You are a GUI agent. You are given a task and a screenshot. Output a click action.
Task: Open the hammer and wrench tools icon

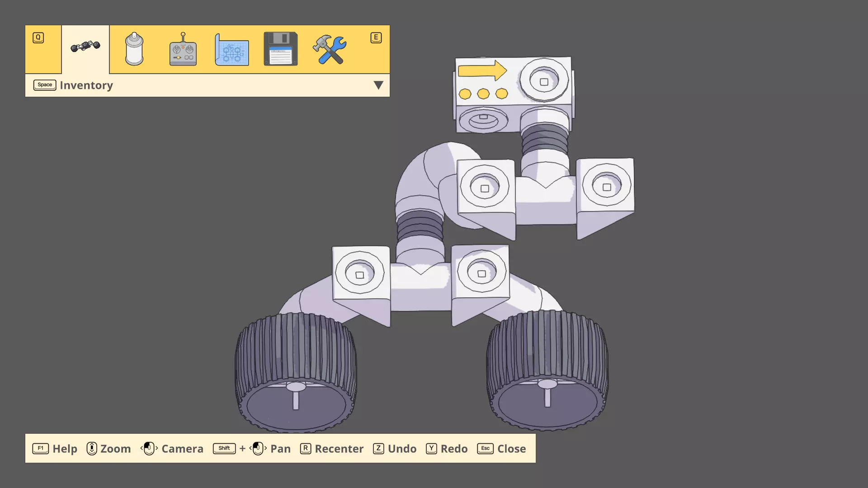point(330,49)
